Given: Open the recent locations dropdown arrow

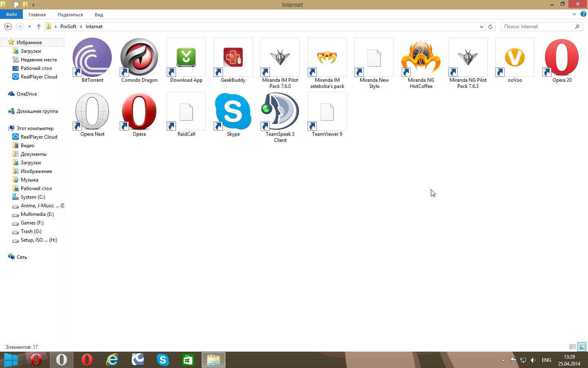Looking at the screenshot, I should click(29, 27).
